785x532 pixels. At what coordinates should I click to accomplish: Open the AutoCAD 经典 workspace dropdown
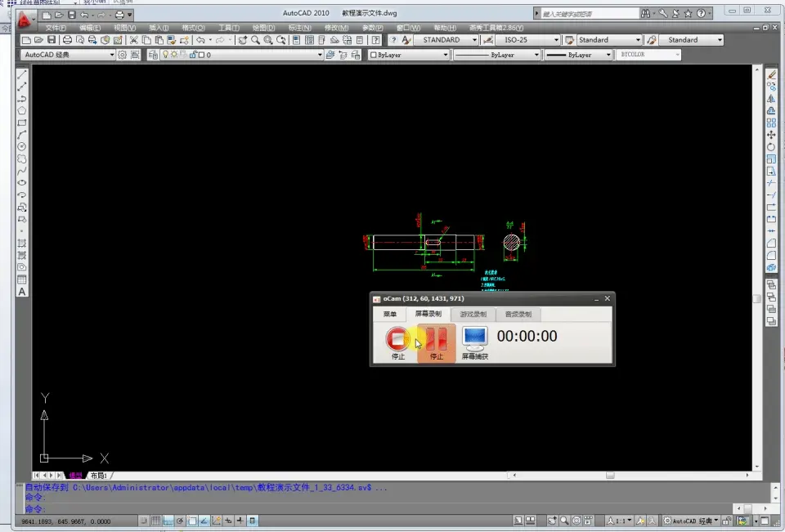point(68,55)
